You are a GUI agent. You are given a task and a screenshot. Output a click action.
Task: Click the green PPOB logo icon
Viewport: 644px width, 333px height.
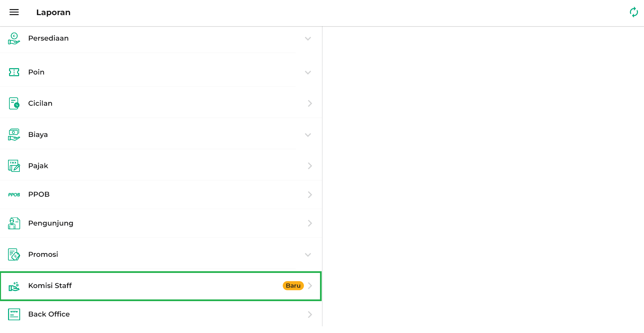tap(14, 195)
